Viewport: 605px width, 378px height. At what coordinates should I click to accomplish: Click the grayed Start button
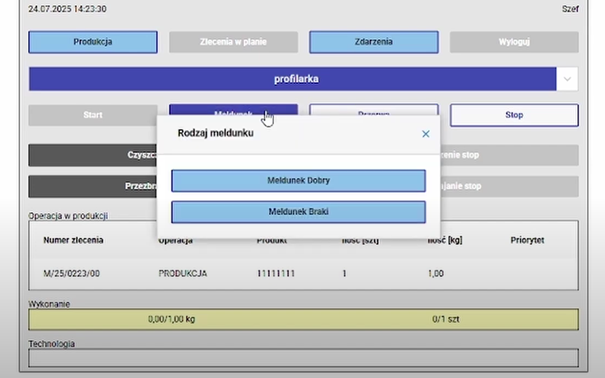(93, 115)
